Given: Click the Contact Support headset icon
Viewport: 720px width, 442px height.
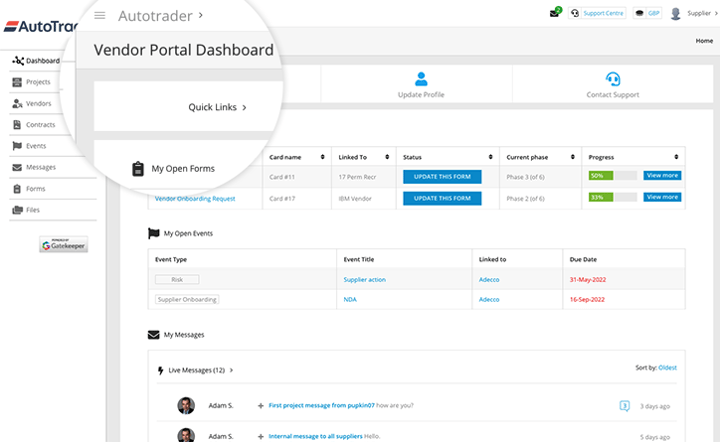Looking at the screenshot, I should click(612, 79).
